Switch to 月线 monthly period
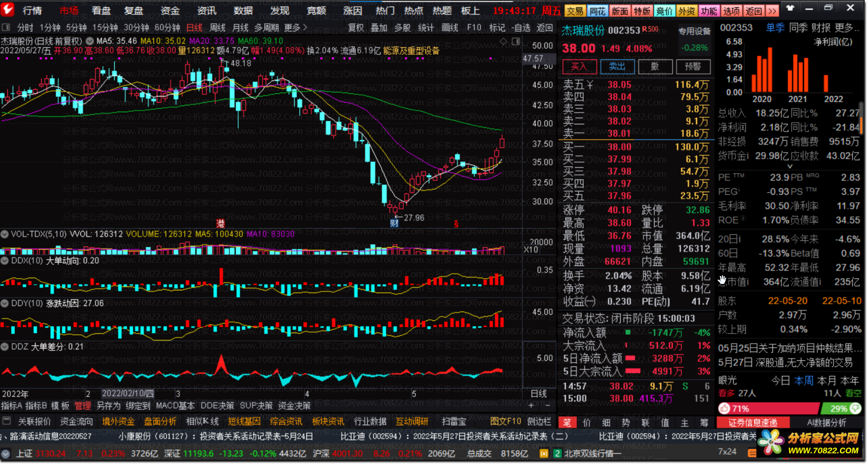 click(x=240, y=28)
